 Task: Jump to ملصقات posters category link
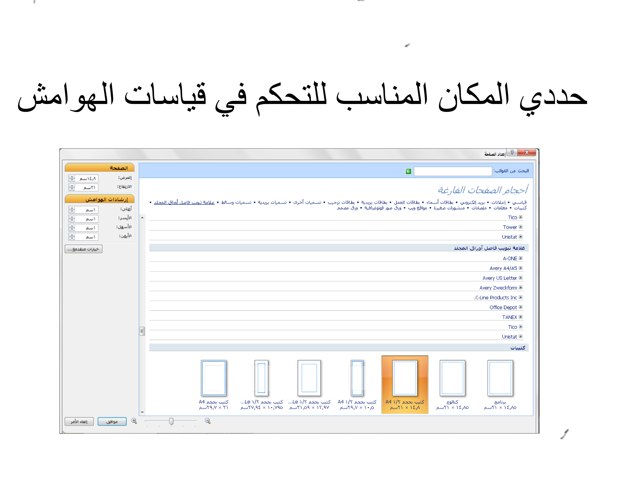(x=479, y=208)
